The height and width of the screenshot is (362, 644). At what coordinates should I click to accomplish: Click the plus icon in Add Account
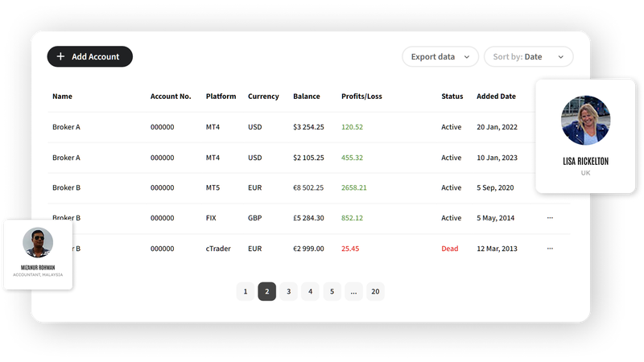tap(60, 57)
